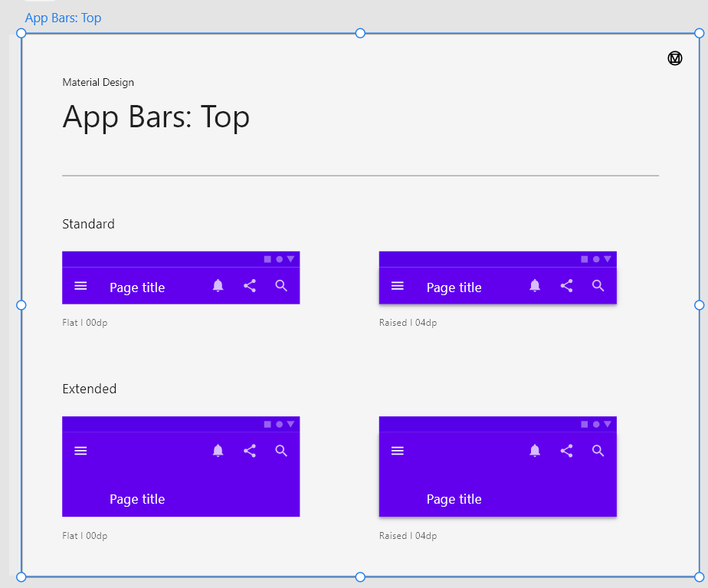The height and width of the screenshot is (588, 708).
Task: Click search icon in Standard Flat app bar
Action: pos(281,285)
